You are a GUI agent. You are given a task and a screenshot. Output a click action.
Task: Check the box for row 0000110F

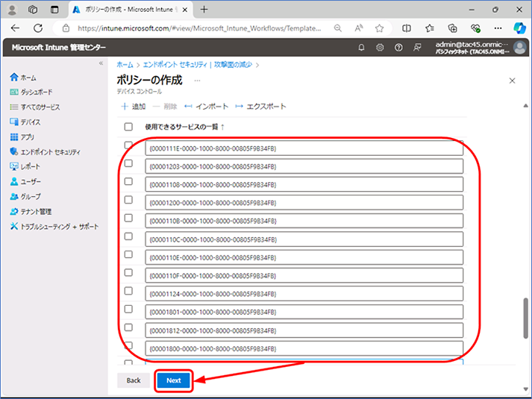[128, 272]
